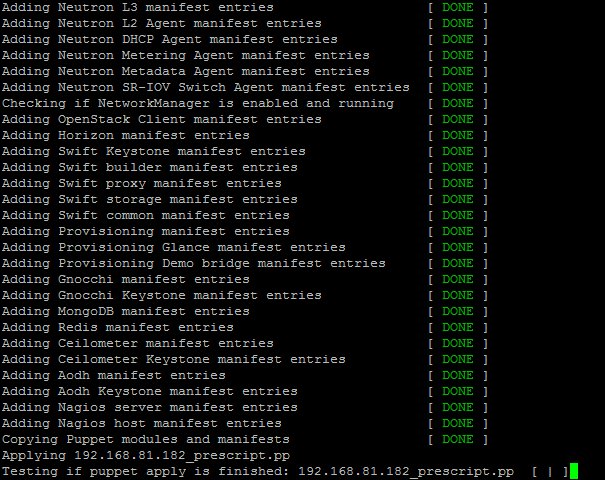Click DONE status for MongoDB manifest entries
The width and height of the screenshot is (605, 480).
(x=458, y=312)
